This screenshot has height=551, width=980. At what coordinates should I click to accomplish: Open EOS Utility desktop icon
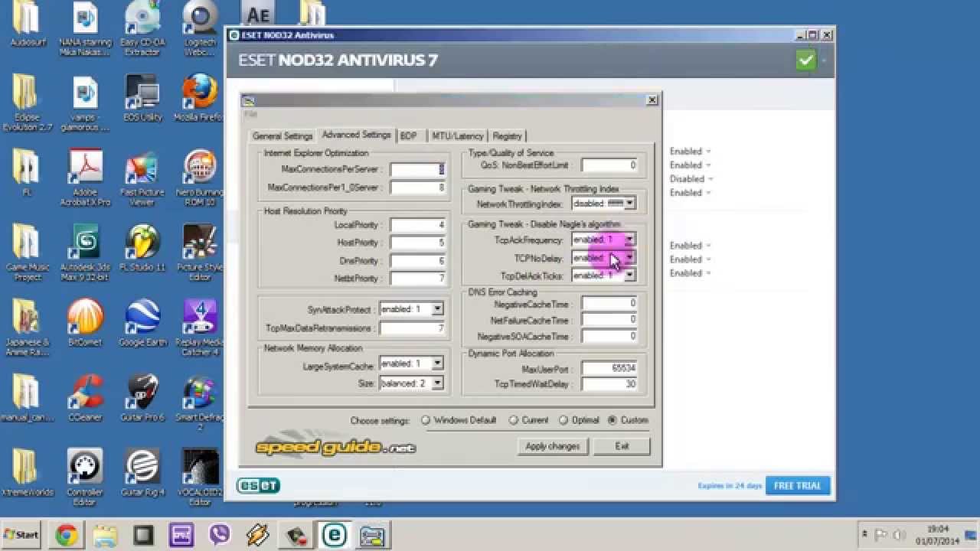[x=142, y=99]
